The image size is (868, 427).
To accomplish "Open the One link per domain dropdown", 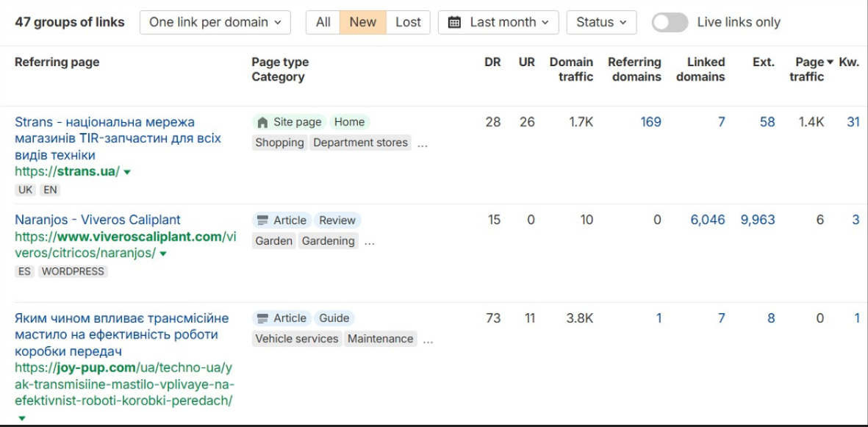I will click(215, 22).
